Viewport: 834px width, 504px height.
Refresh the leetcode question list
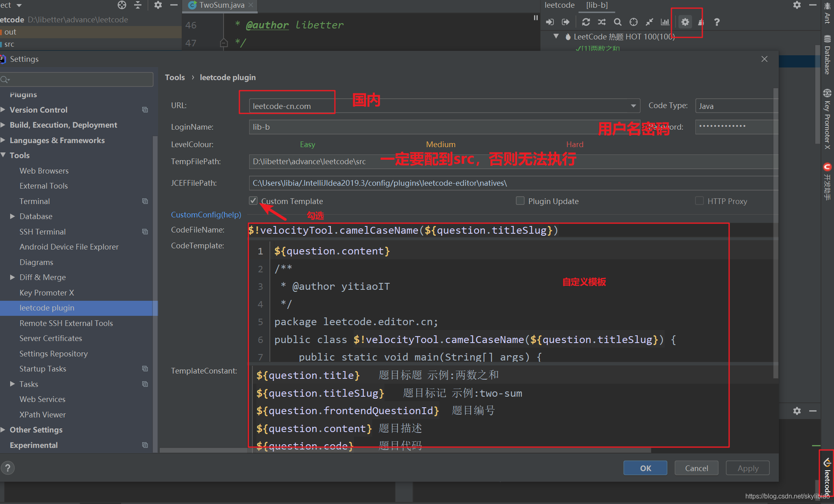point(586,22)
